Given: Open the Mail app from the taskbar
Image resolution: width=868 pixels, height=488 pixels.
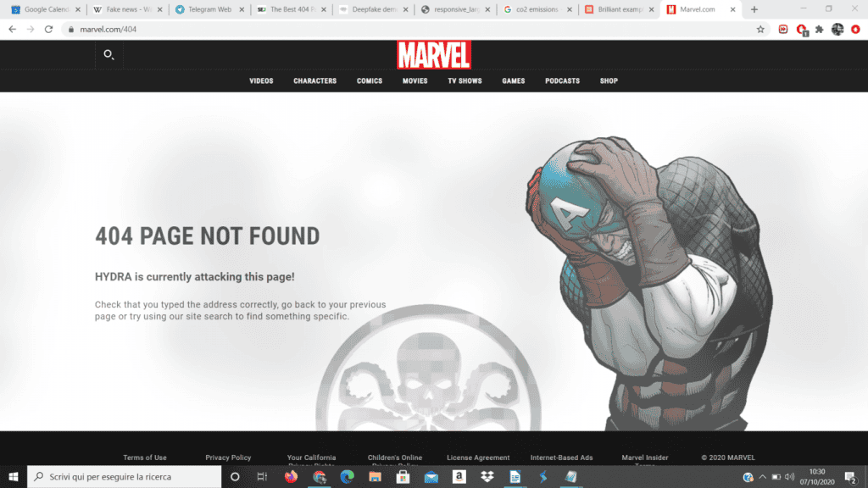Looking at the screenshot, I should pyautogui.click(x=431, y=477).
